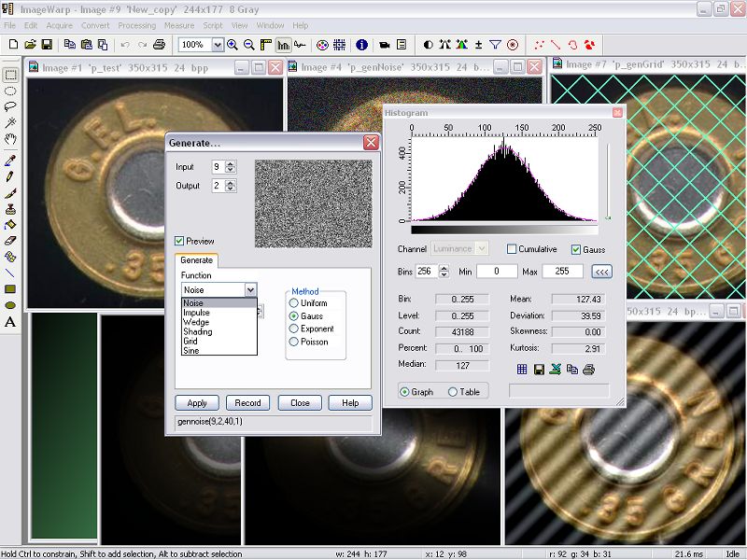
Task: Click the Save floppy disk toolbar icon
Action: point(47,45)
